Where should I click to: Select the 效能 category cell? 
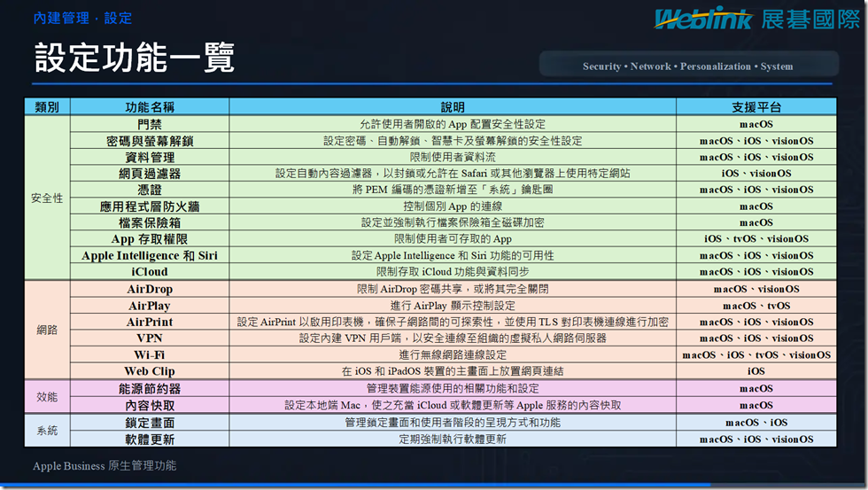[47, 396]
